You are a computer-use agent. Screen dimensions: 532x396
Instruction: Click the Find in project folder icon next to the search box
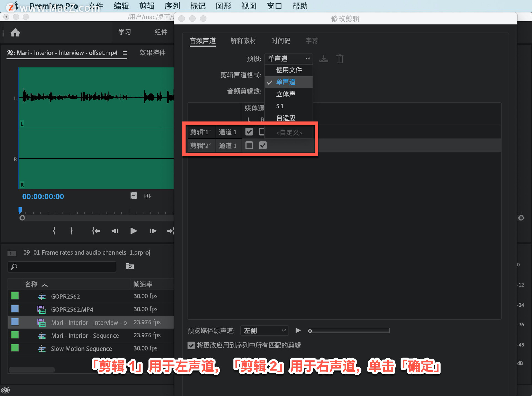click(x=130, y=266)
